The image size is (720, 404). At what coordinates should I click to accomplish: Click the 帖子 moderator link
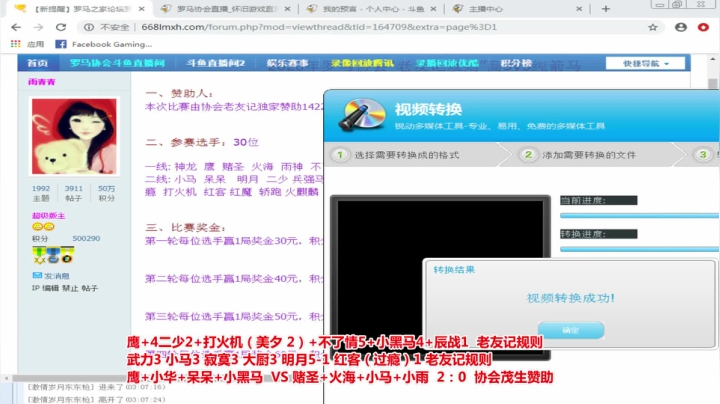[90, 288]
